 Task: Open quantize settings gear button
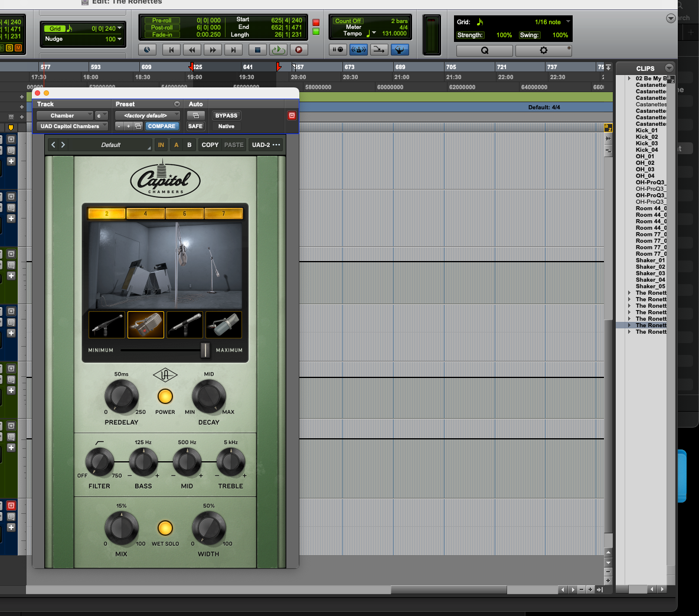(543, 50)
